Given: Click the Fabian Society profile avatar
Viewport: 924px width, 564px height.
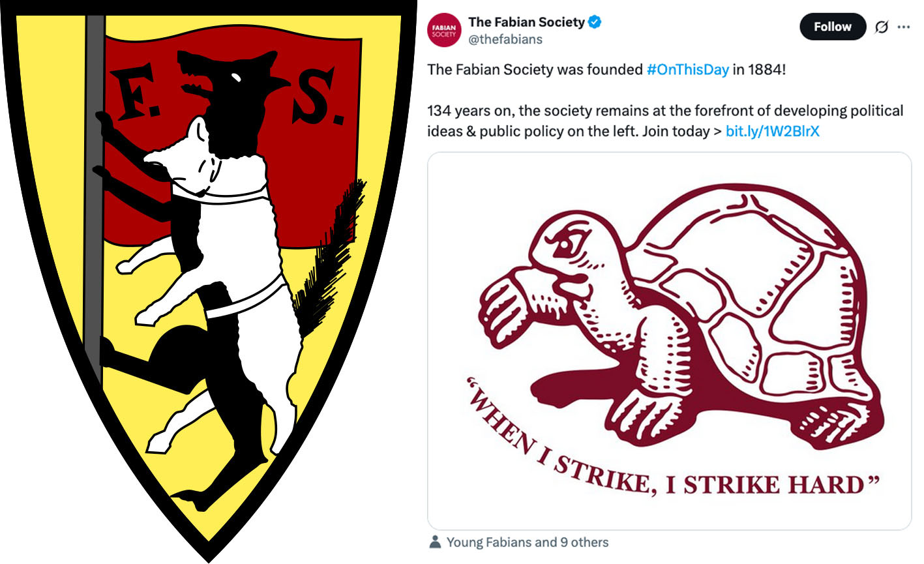Looking at the screenshot, I should coord(444,30).
